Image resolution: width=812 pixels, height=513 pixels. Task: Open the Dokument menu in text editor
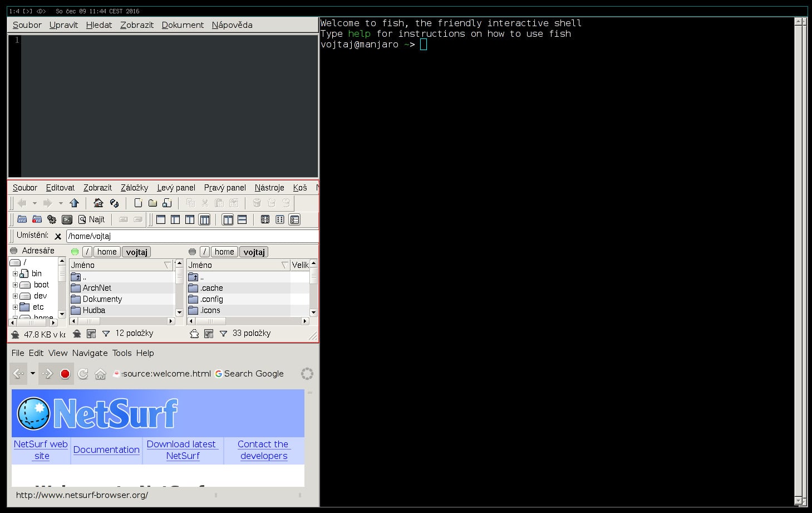pyautogui.click(x=183, y=25)
